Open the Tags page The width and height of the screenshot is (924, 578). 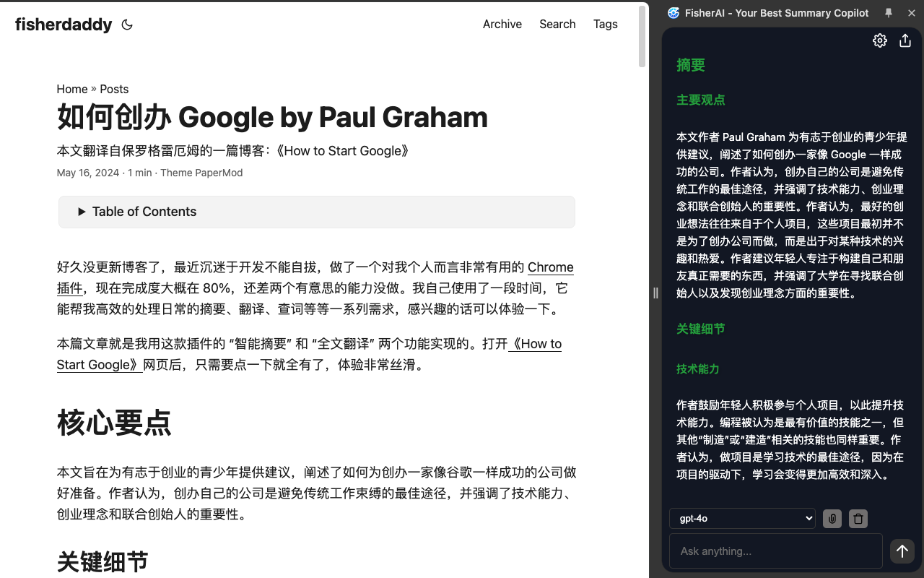(x=605, y=25)
